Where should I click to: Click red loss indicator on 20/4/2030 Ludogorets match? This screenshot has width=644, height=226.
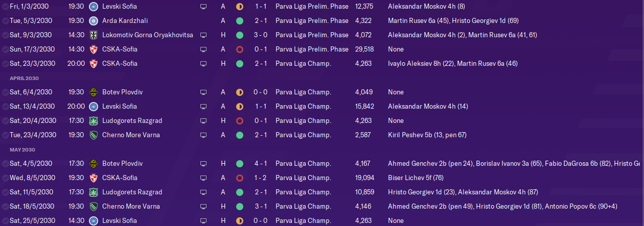[239, 121]
